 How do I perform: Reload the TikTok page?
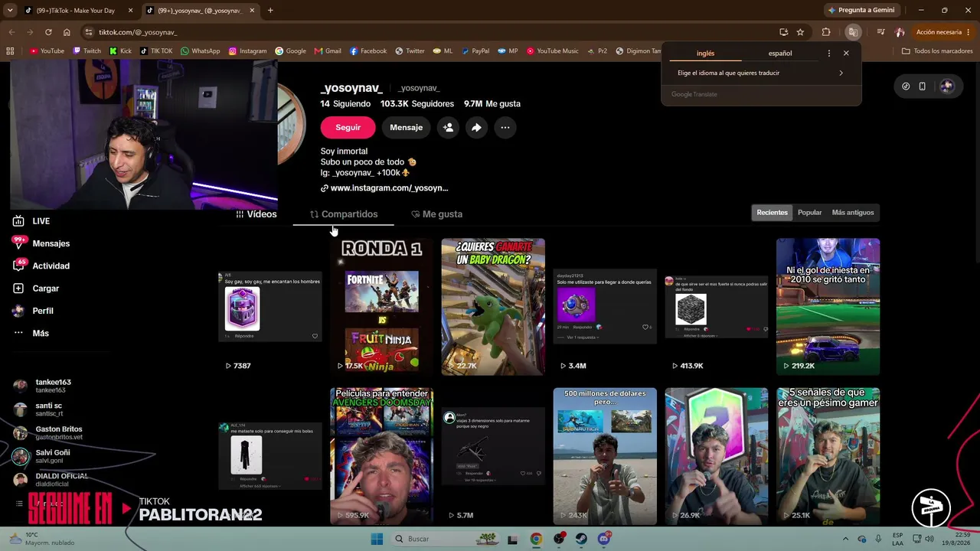tap(48, 32)
